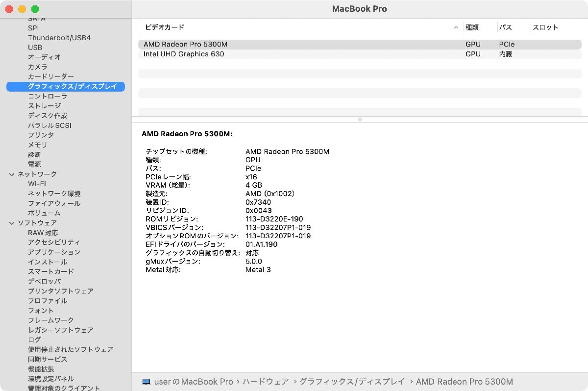Collapse the ソフトウェア sidebar section

12,223
